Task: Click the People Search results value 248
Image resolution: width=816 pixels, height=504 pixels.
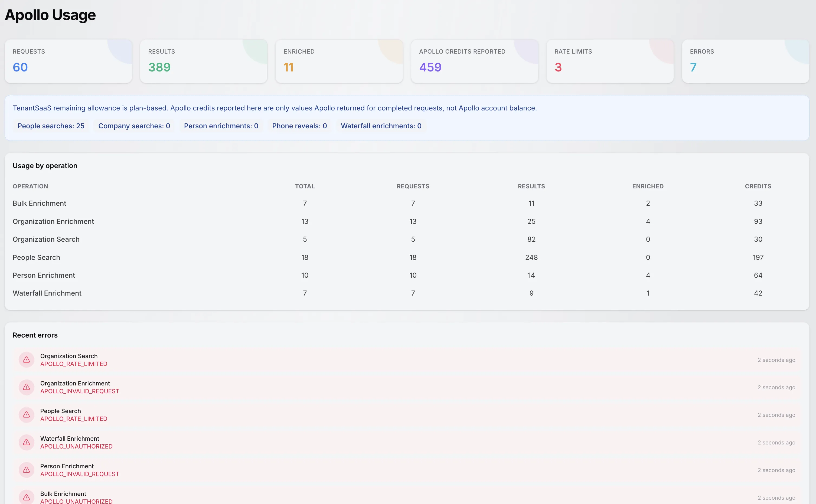Action: coord(531,257)
